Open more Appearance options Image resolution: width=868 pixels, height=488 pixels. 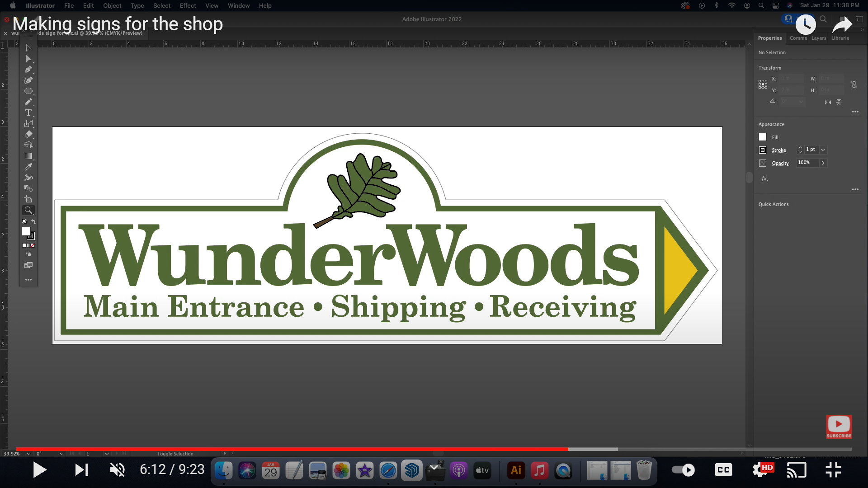point(855,189)
